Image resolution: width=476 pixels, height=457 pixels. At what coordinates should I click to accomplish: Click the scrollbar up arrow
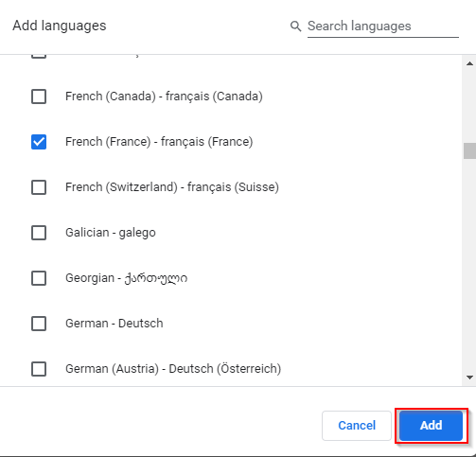(469, 63)
